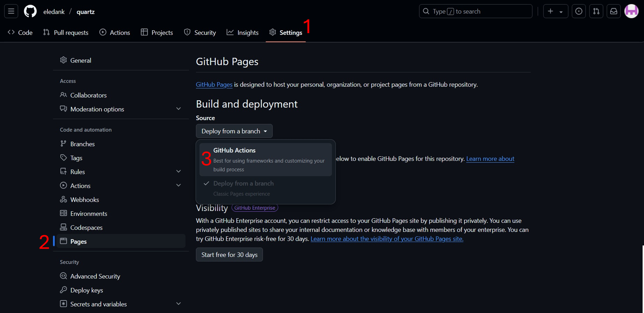Go to quartz repository link

[x=86, y=12]
